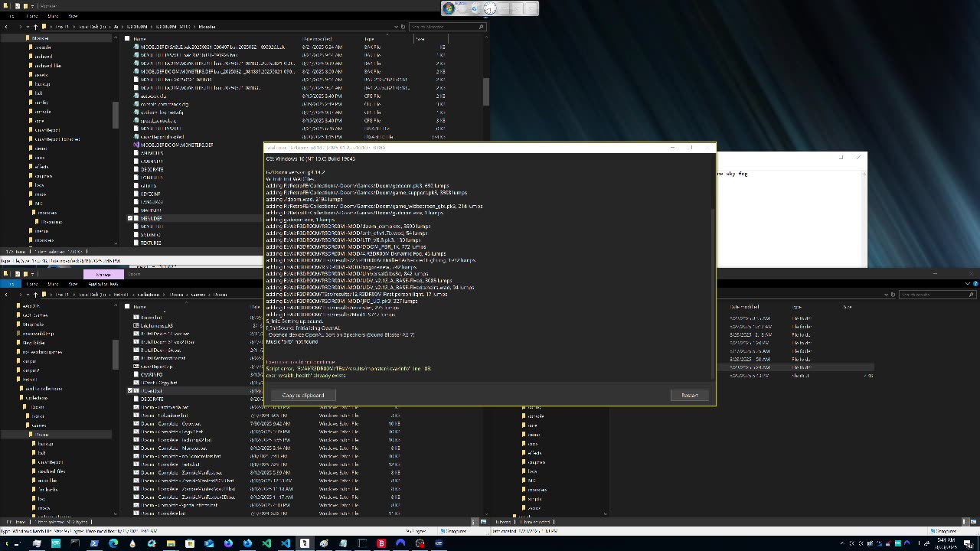The height and width of the screenshot is (551, 980).
Task: Select the KEYCONF file in the Monster window
Action: tap(151, 194)
